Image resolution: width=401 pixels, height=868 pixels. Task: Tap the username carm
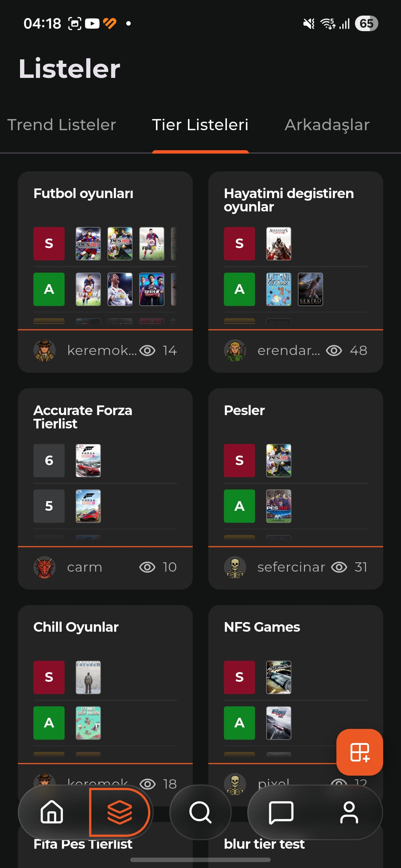coord(84,567)
